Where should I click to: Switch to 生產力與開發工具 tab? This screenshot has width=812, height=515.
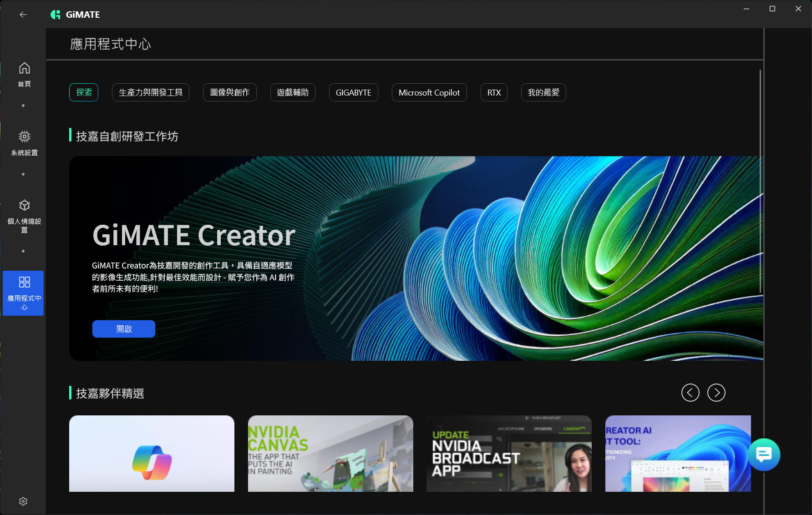151,92
